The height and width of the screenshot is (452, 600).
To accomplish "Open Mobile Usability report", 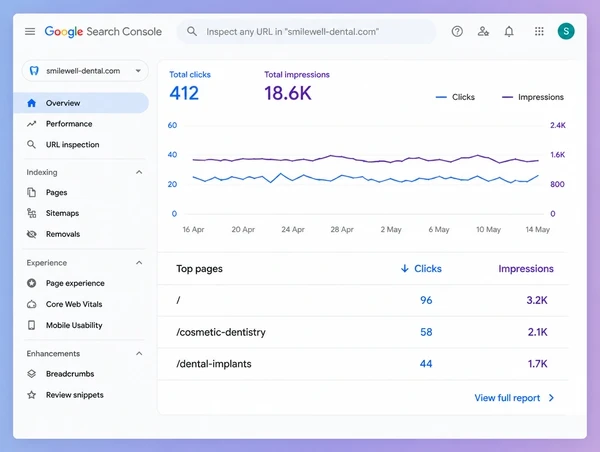I will pos(74,325).
